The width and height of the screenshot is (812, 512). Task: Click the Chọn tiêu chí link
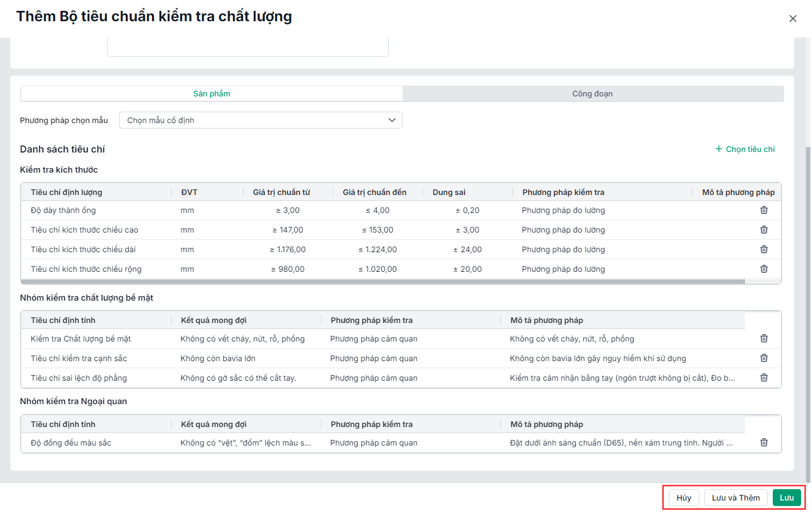click(744, 149)
